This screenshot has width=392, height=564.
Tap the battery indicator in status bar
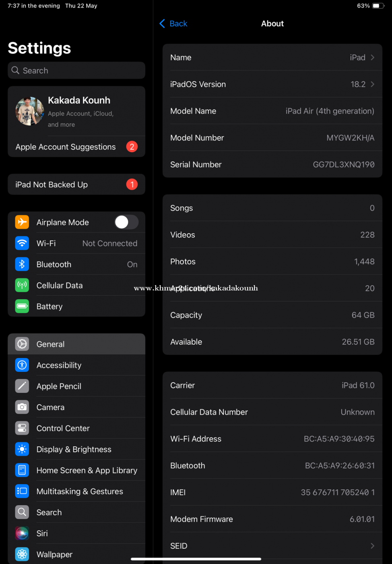[378, 6]
